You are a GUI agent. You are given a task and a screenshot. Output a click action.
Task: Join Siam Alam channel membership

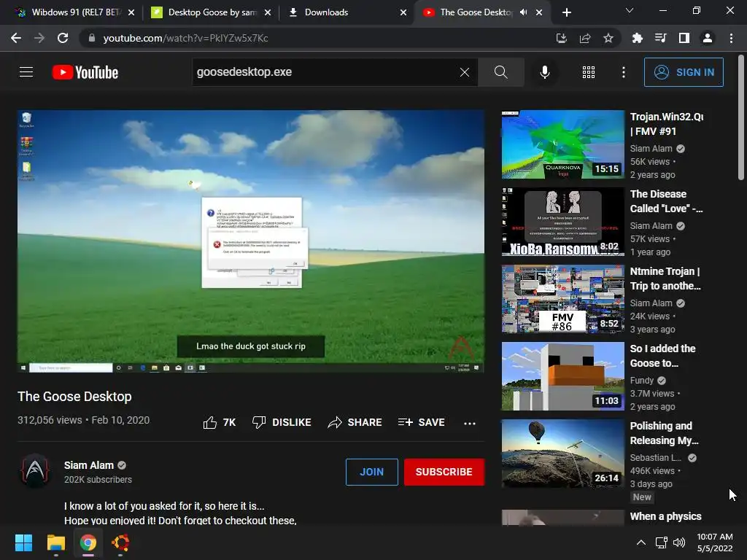(371, 472)
